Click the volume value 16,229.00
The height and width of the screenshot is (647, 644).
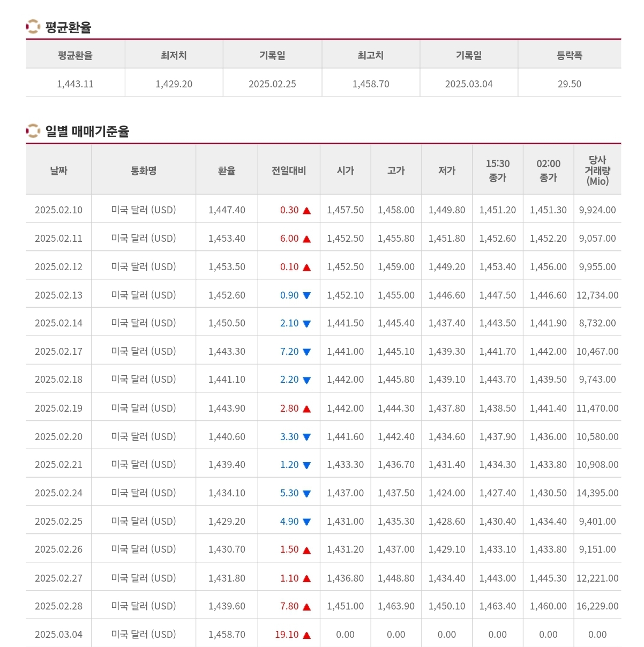pyautogui.click(x=597, y=606)
